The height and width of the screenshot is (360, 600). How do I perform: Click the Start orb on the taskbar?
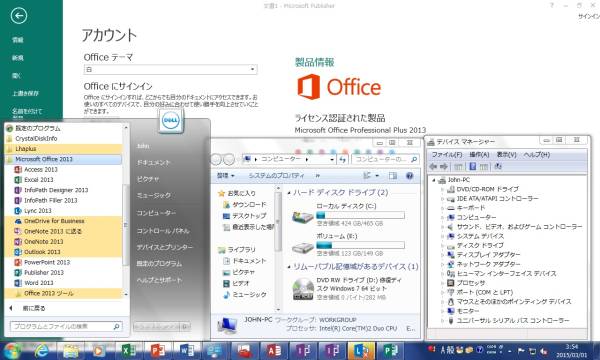coord(12,351)
